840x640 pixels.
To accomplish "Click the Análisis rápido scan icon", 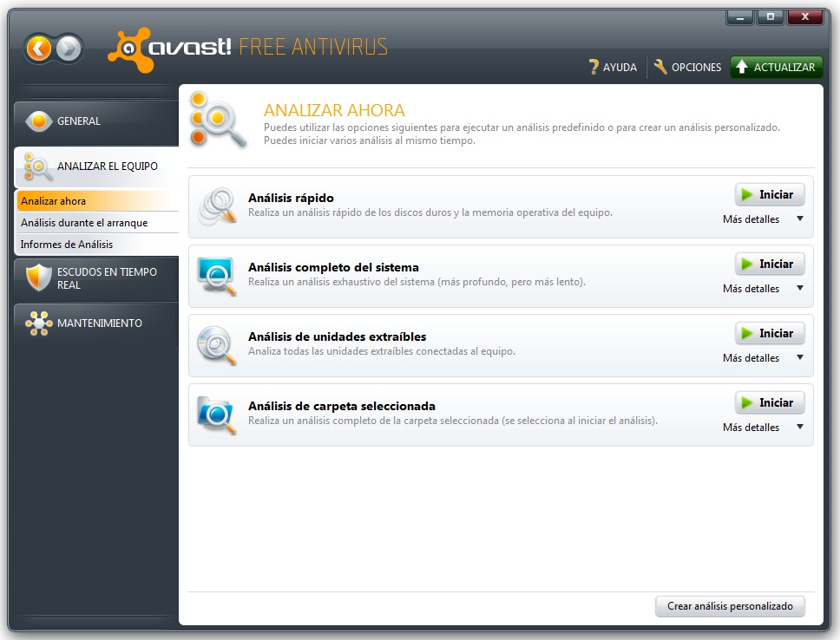I will [217, 206].
